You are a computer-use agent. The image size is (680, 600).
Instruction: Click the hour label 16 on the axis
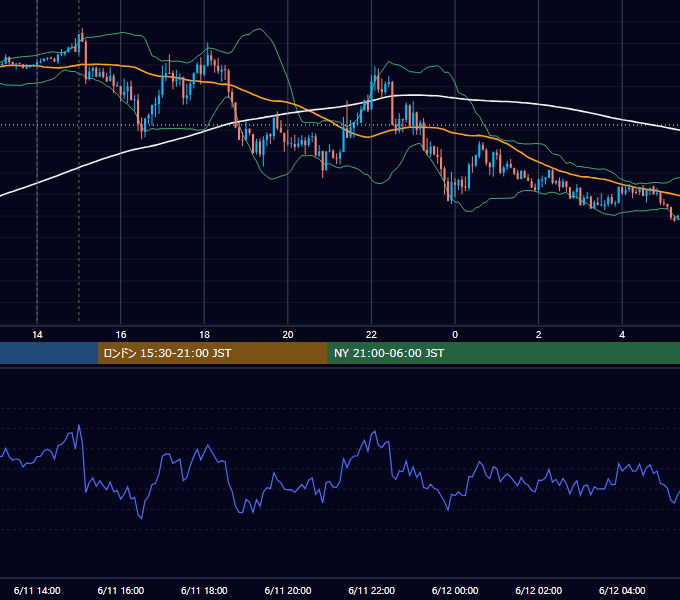click(x=121, y=335)
